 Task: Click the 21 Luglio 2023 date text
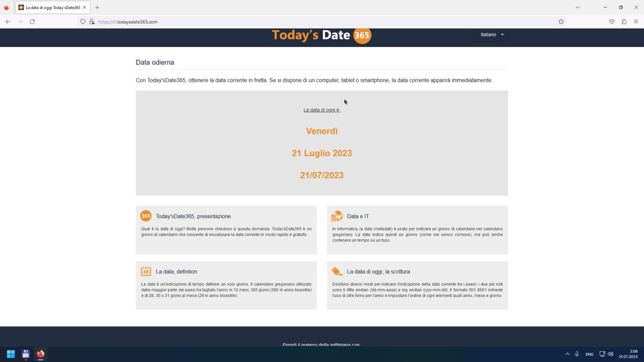(x=322, y=153)
